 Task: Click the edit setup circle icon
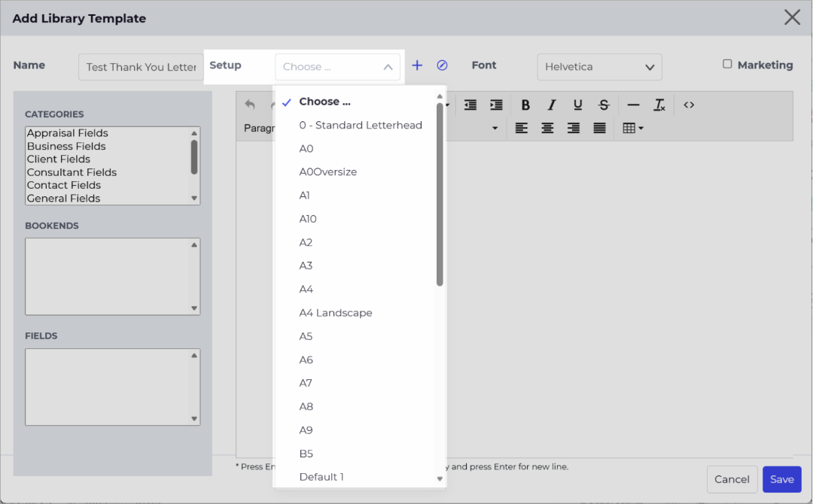(x=443, y=65)
